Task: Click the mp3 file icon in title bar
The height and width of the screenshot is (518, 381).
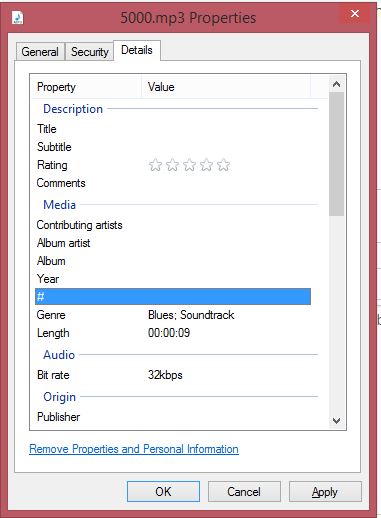Action: [18, 17]
